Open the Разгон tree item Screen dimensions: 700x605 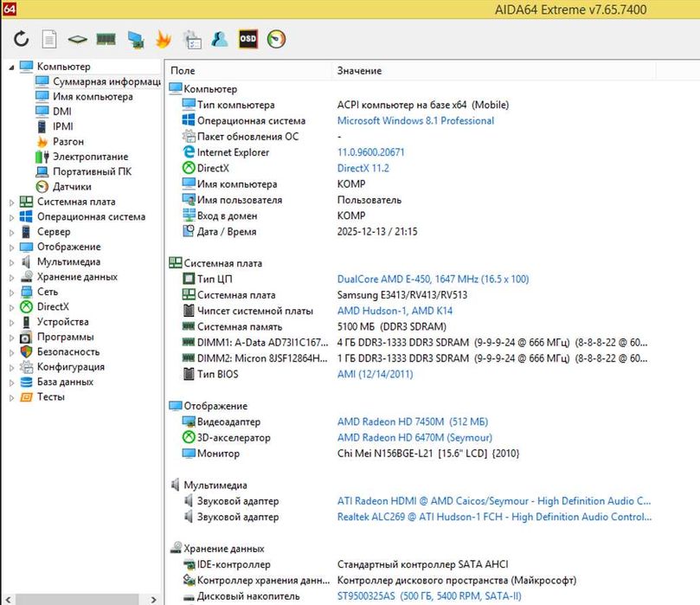[x=68, y=142]
